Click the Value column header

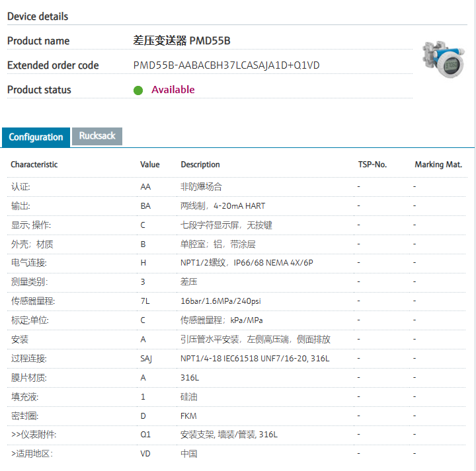(x=150, y=164)
